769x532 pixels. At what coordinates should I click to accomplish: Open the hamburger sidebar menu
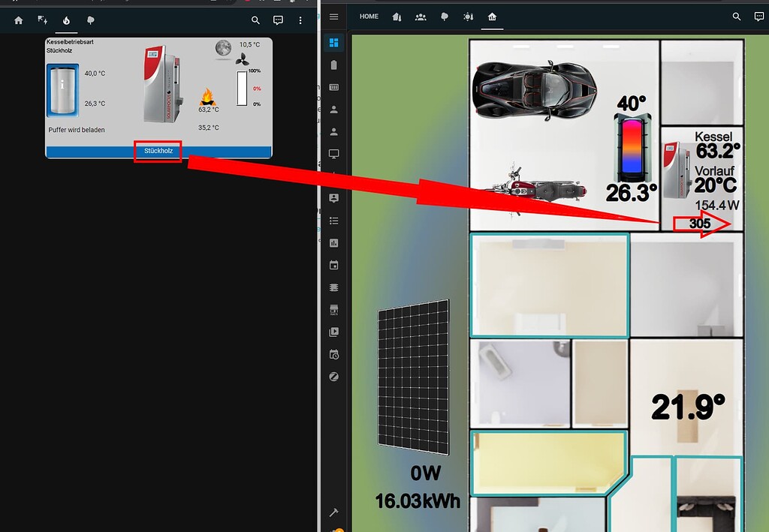click(x=334, y=17)
